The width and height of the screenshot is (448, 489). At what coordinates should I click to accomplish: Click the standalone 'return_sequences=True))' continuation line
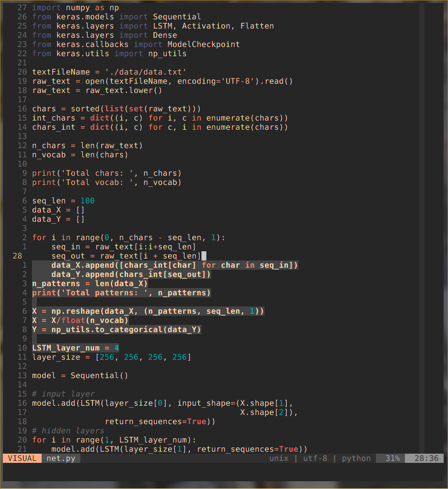160,422
